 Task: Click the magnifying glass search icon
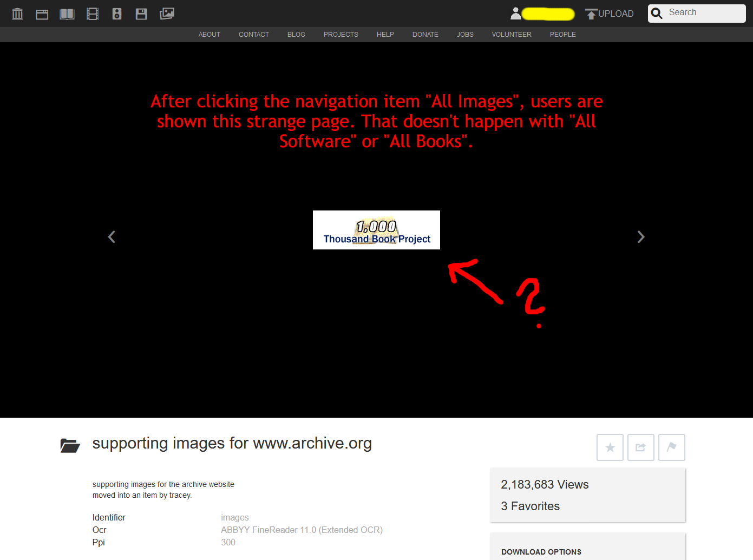tap(657, 14)
